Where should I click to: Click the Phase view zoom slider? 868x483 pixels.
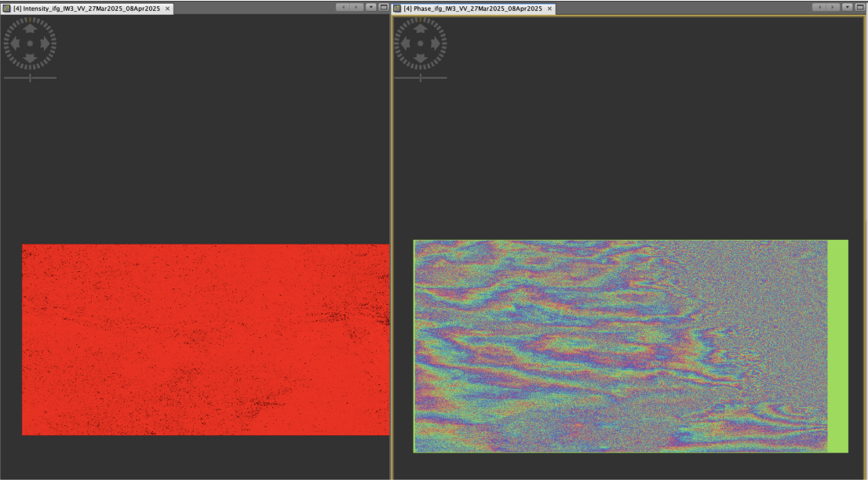tap(420, 78)
